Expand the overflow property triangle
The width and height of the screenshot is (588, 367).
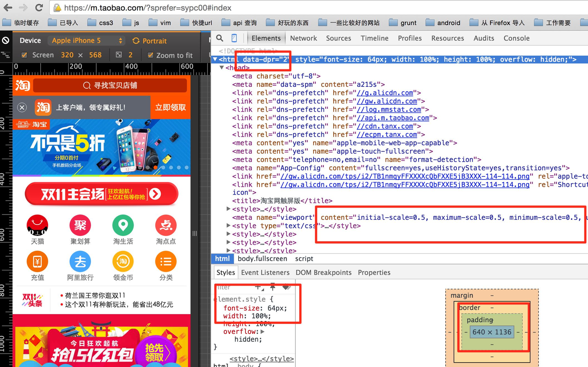263,332
